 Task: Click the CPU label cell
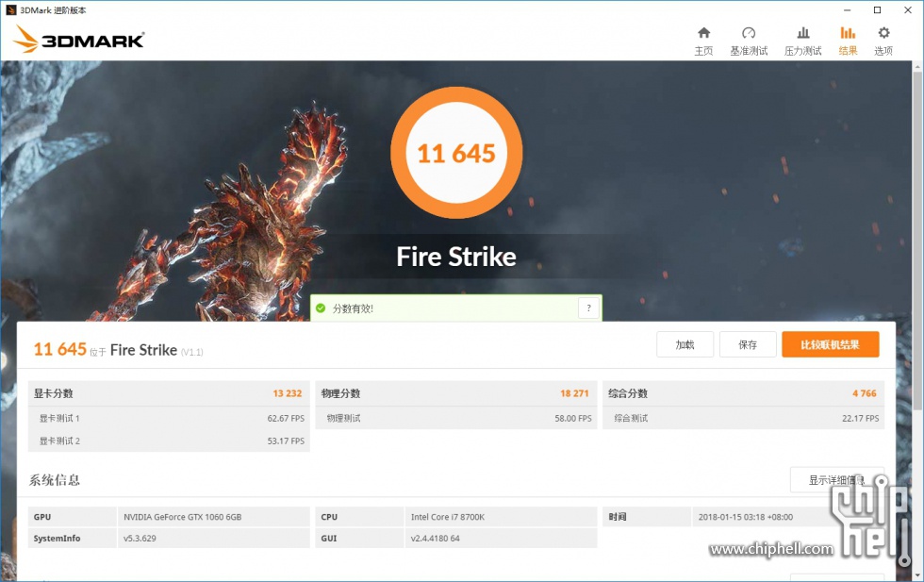359,517
